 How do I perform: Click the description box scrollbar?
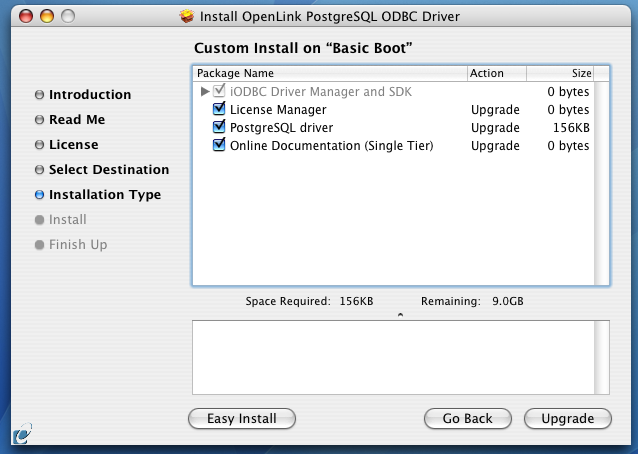click(x=601, y=357)
